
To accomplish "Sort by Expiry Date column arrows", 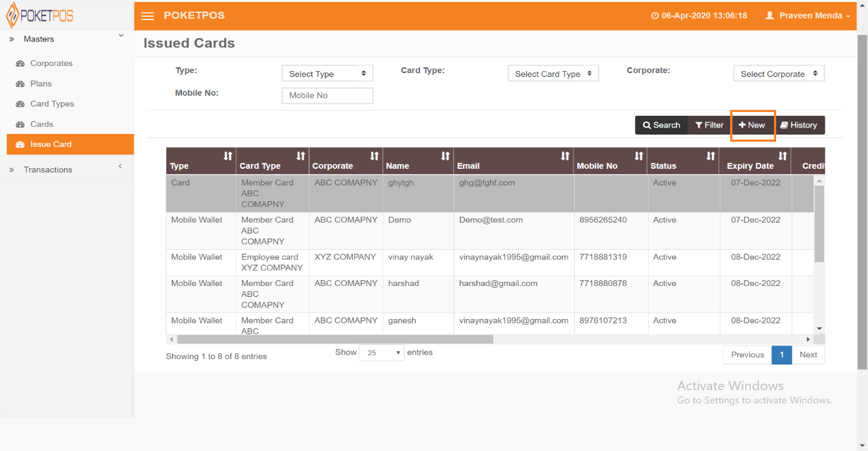I will [x=783, y=156].
